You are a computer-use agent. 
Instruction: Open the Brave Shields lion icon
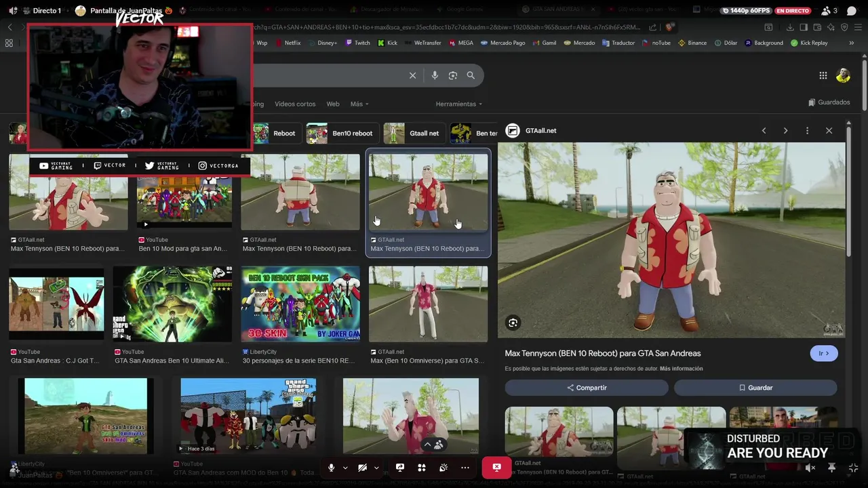click(669, 27)
